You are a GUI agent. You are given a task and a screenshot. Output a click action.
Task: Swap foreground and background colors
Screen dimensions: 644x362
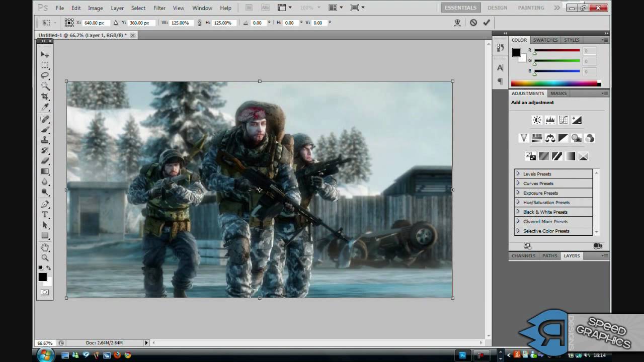tap(48, 268)
